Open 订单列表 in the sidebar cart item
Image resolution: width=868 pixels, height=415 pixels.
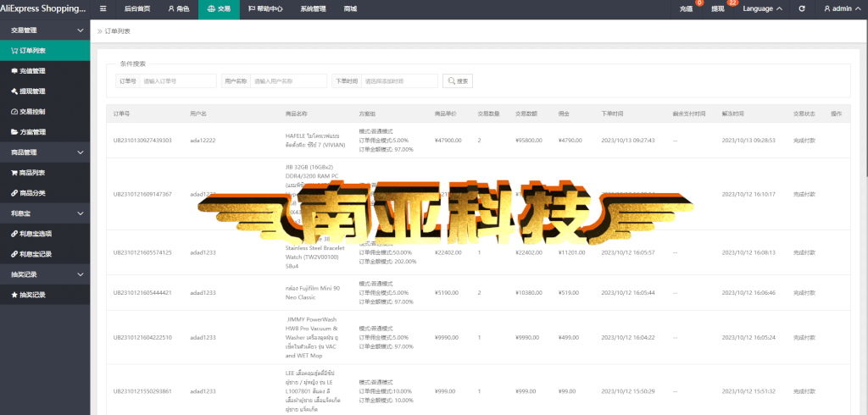[x=45, y=50]
